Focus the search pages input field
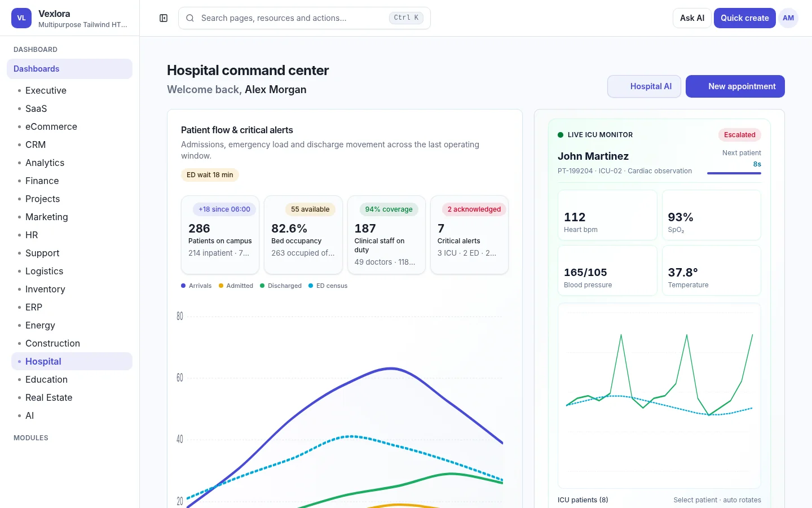The width and height of the screenshot is (812, 508). click(304, 18)
